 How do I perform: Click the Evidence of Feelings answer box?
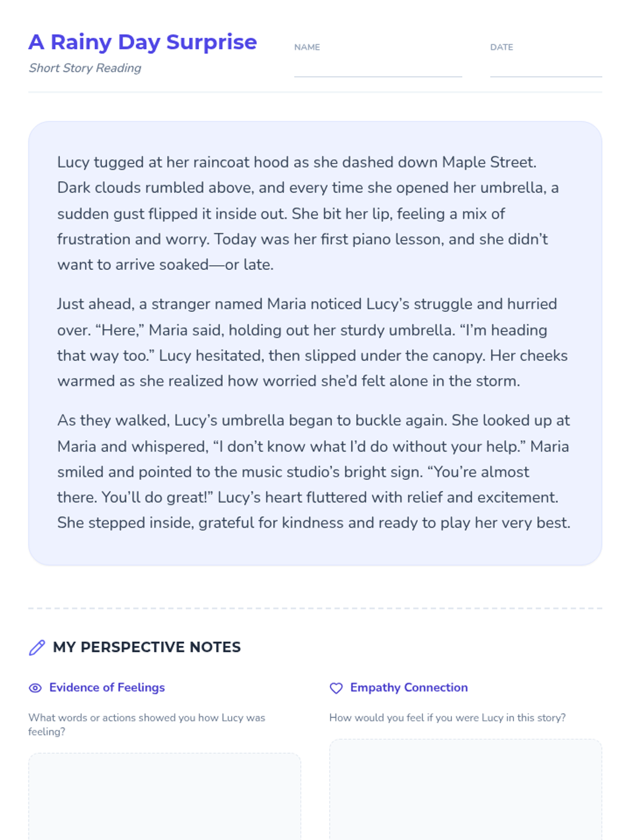[164, 797]
